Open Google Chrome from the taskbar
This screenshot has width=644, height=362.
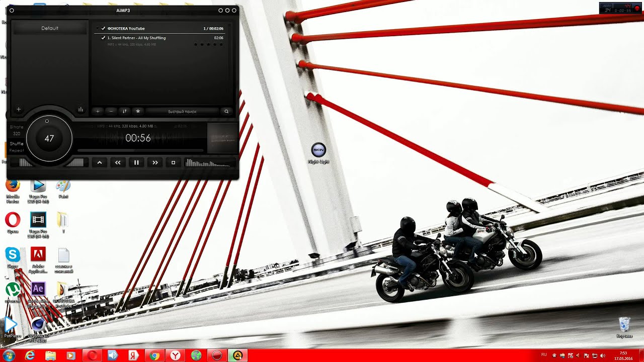154,355
